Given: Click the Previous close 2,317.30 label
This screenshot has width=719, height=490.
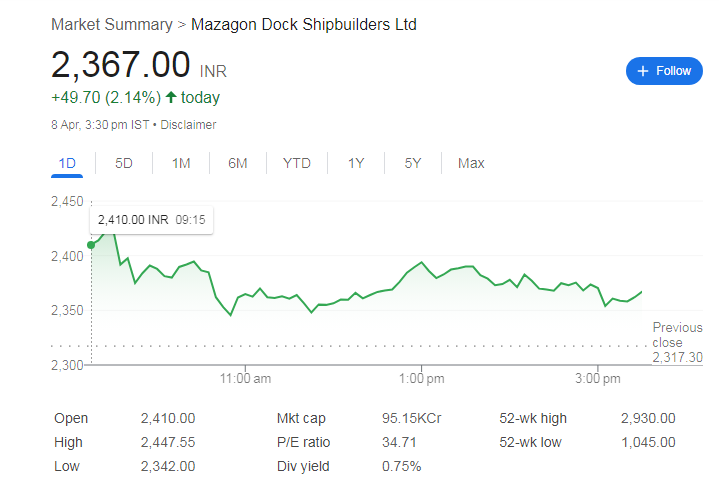Looking at the screenshot, I should (x=676, y=342).
